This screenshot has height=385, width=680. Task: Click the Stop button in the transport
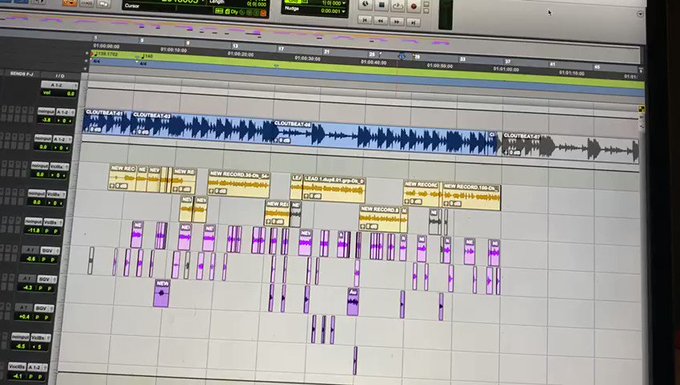382,5
